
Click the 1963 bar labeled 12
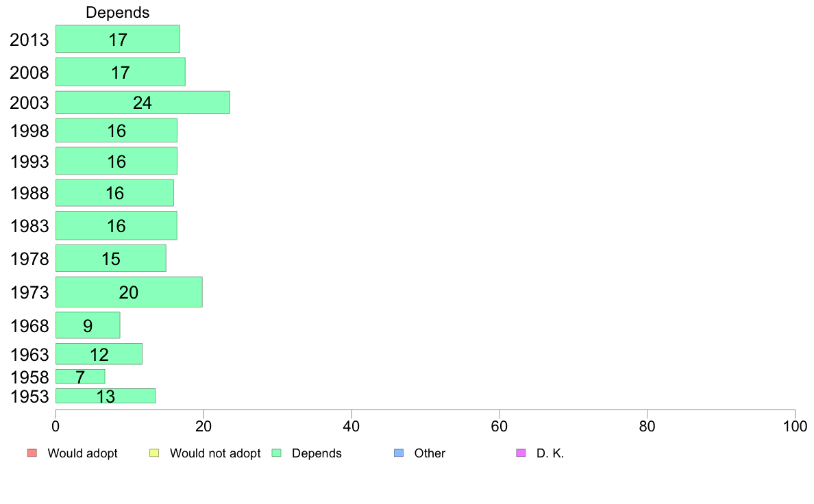(99, 354)
